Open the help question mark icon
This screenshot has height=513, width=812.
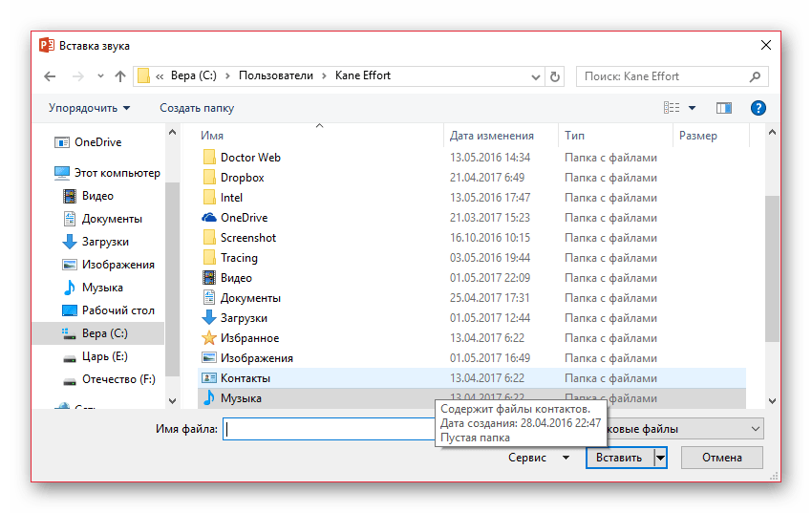point(758,108)
